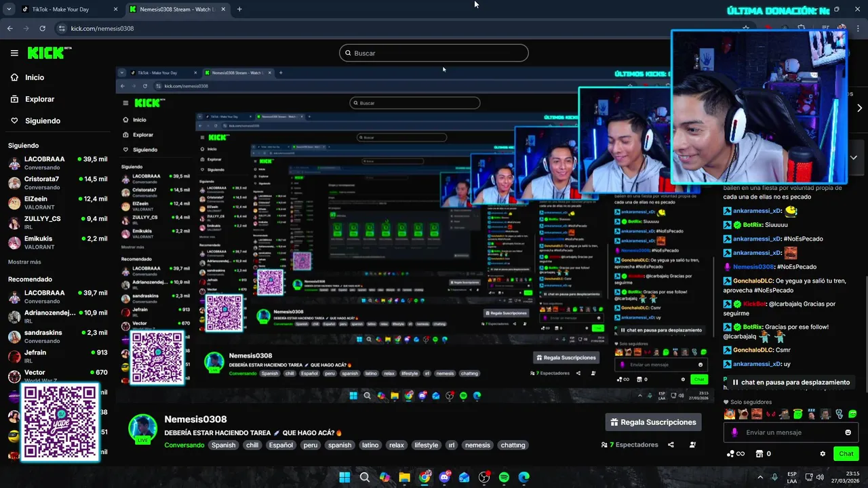This screenshot has height=488, width=868.
Task: Select the Español tag
Action: click(x=281, y=445)
